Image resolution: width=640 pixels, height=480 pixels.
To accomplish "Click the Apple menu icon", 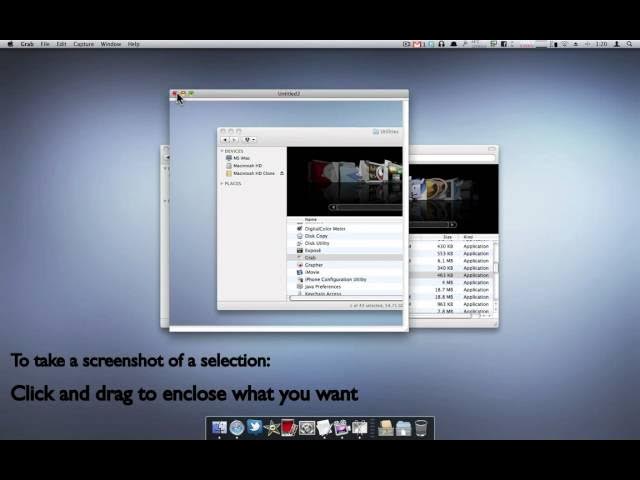I will click(10, 44).
